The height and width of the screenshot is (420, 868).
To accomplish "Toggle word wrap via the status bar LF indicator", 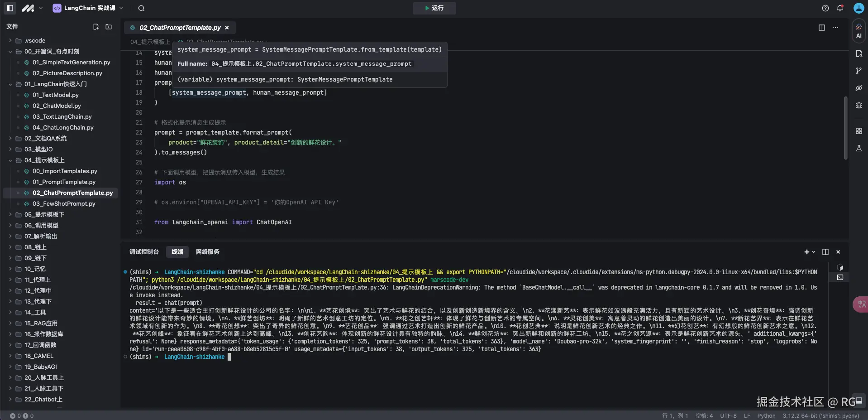I will (x=747, y=415).
